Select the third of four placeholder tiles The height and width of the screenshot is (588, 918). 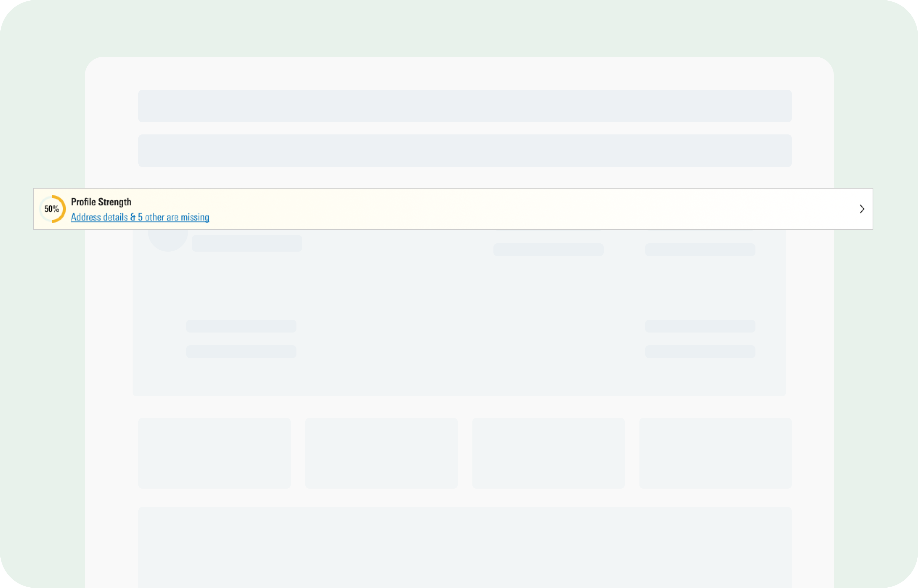(x=548, y=453)
